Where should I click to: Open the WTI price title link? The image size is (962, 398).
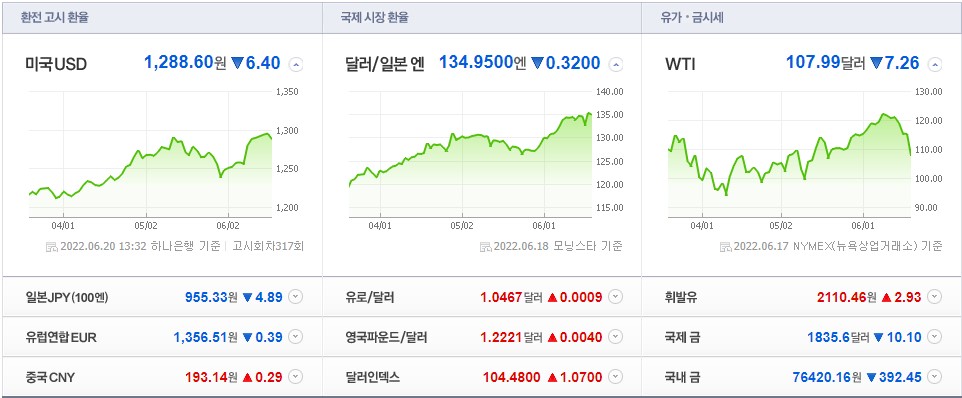pyautogui.click(x=680, y=64)
